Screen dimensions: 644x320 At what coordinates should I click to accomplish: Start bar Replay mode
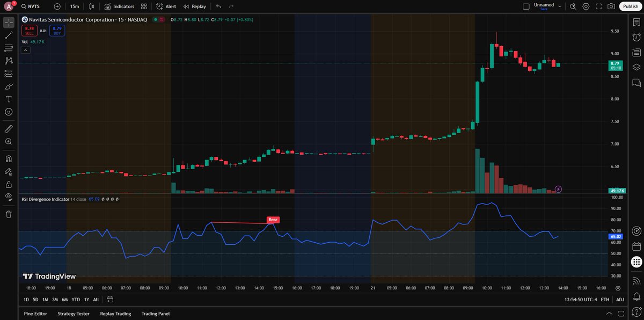point(194,6)
